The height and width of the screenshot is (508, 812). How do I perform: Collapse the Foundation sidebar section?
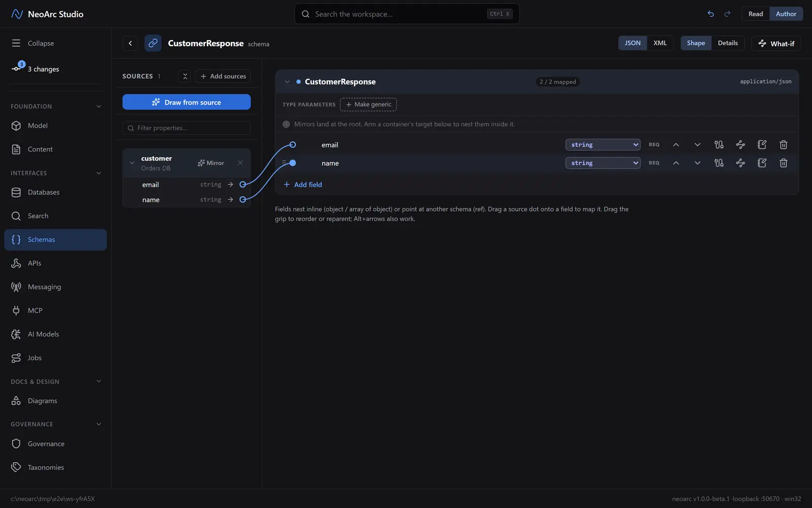click(x=56, y=107)
